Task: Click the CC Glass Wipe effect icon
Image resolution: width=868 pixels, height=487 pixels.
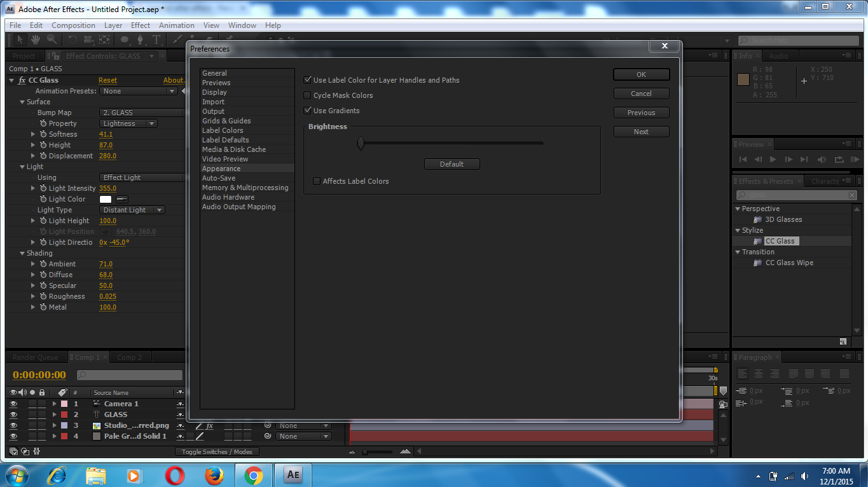Action: point(757,263)
